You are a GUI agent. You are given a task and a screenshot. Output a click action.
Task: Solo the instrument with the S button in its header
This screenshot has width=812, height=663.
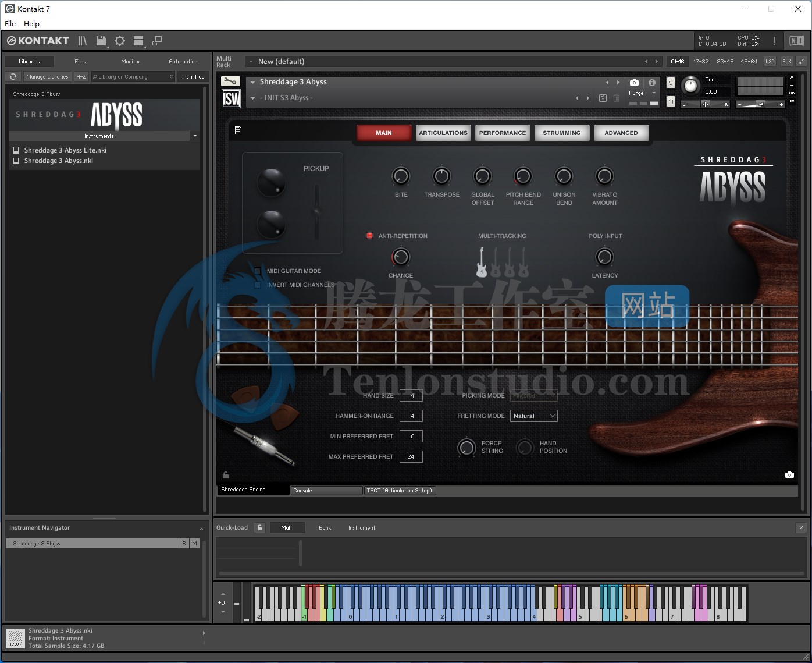pyautogui.click(x=671, y=83)
